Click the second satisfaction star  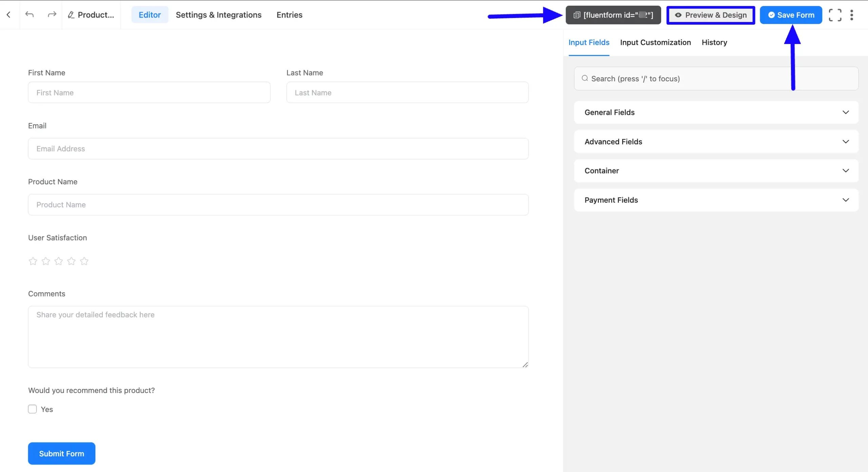coord(46,261)
